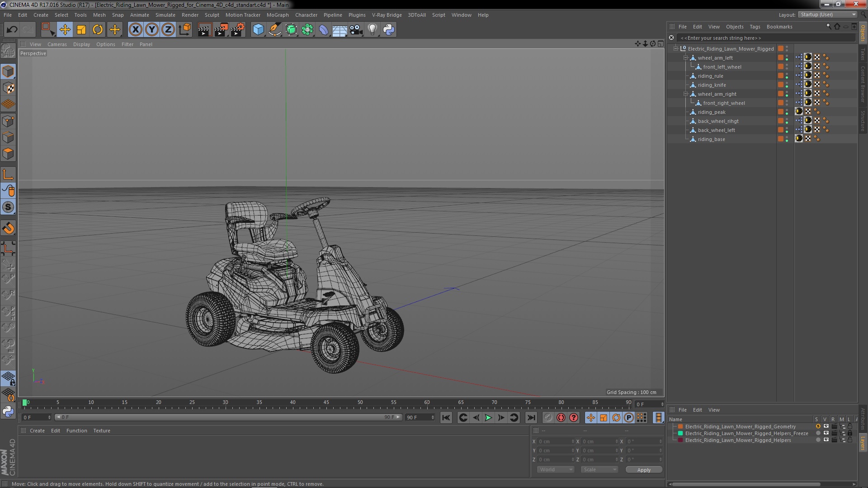The height and width of the screenshot is (488, 868).
Task: Select the Model mode icon in left palette
Action: [8, 71]
